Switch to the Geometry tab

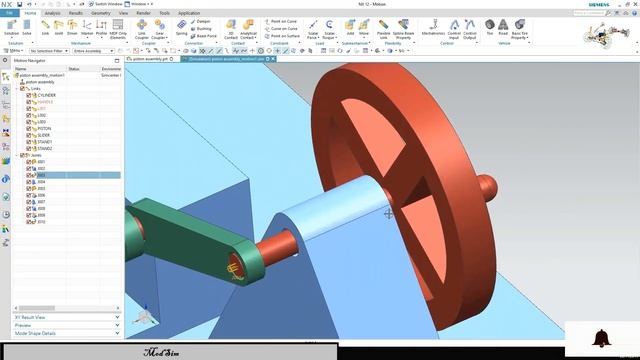coord(101,13)
